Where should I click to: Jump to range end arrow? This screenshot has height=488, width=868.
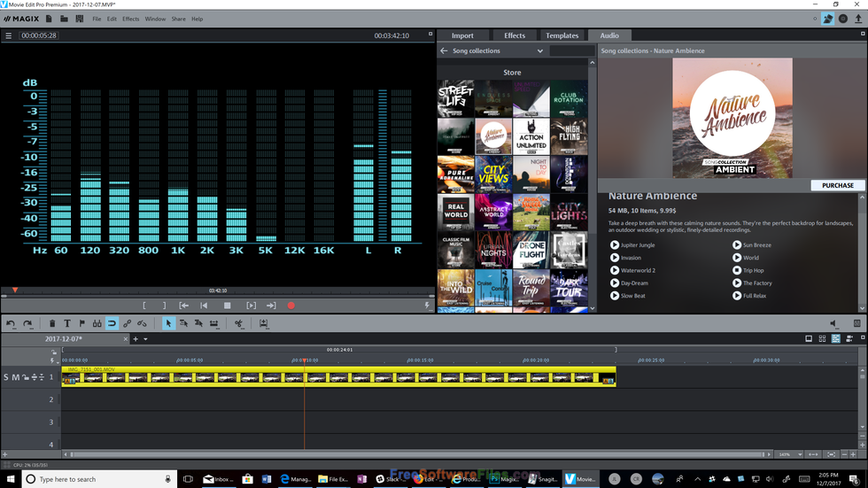tap(271, 306)
